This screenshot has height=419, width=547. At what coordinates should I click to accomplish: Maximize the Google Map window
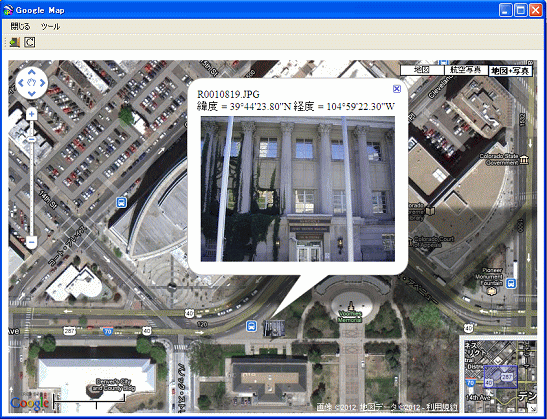[x=521, y=10]
